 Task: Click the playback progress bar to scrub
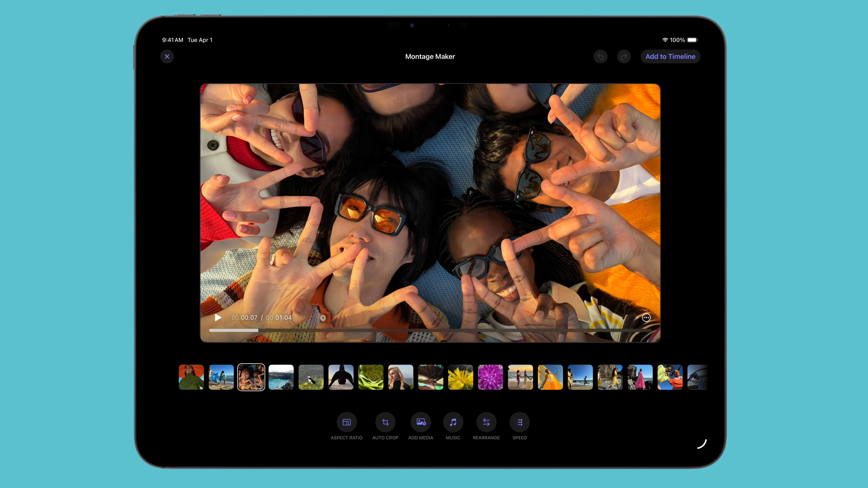click(x=430, y=330)
